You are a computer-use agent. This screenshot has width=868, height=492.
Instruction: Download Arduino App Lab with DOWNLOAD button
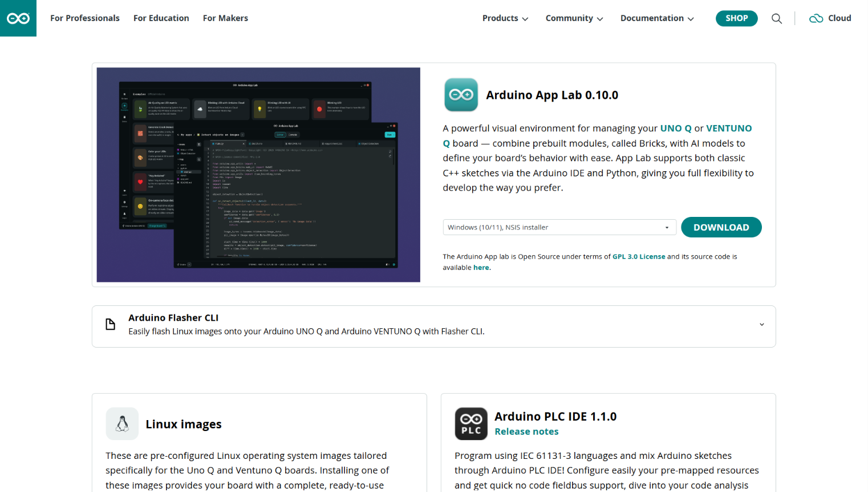[721, 227]
